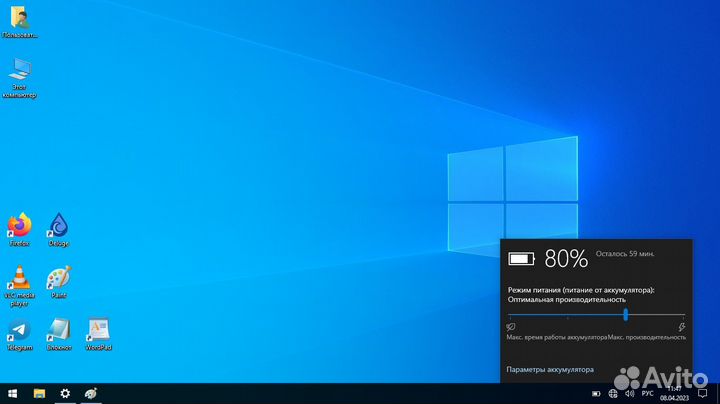The height and width of the screenshot is (404, 720).
Task: Open Settings gear in the taskbar
Action: coord(65,393)
